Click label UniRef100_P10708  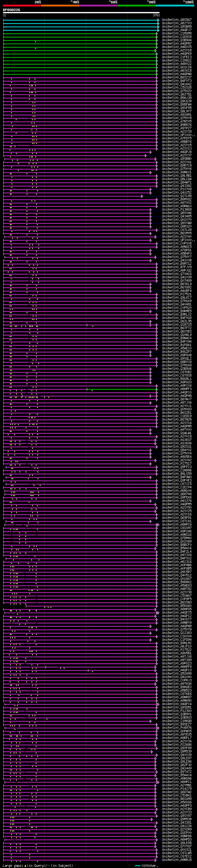(x=177, y=189)
